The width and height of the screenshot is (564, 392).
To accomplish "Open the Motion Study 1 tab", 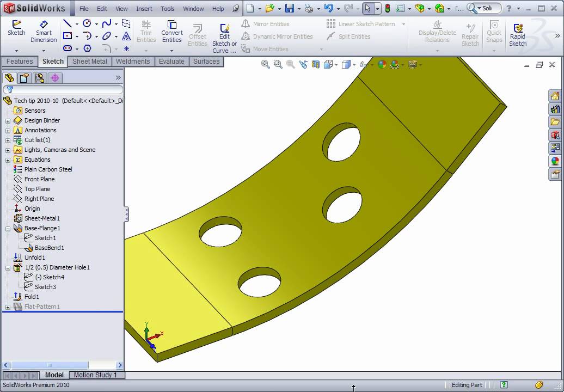I will click(95, 375).
